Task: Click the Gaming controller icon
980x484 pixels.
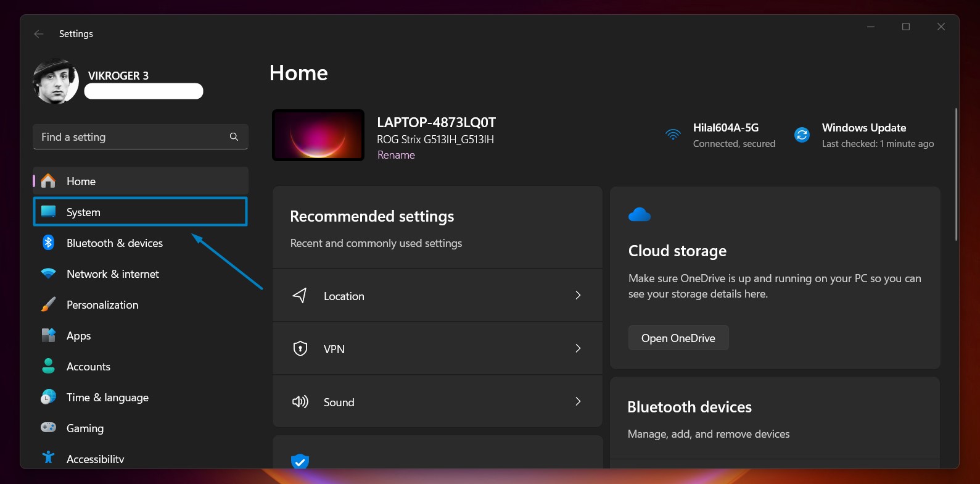Action: click(x=48, y=427)
